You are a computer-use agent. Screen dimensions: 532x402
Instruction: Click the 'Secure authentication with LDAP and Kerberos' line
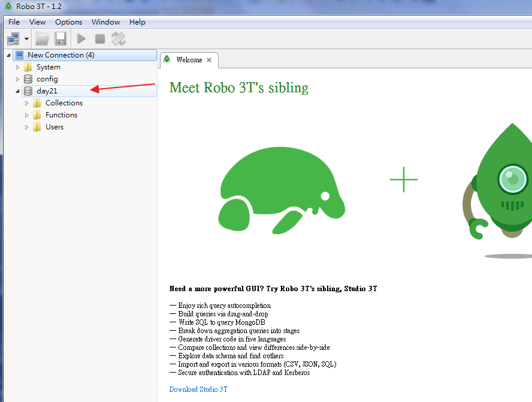tap(240, 373)
